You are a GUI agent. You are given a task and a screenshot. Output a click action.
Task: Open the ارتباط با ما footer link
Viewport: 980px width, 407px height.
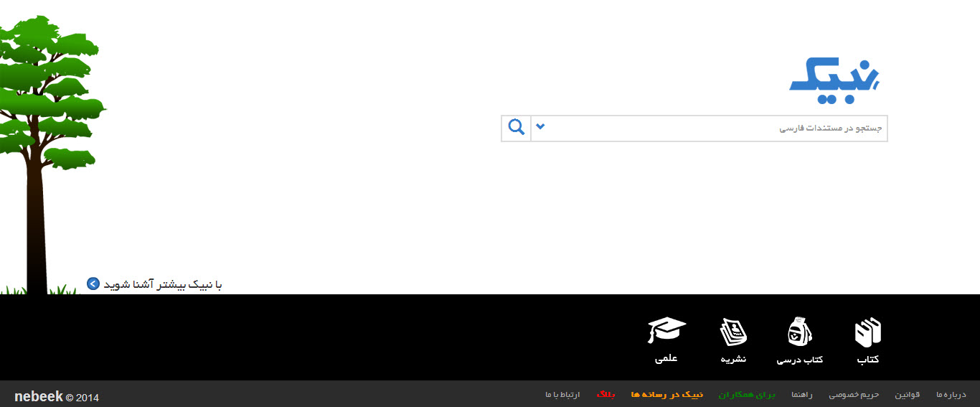pyautogui.click(x=562, y=395)
